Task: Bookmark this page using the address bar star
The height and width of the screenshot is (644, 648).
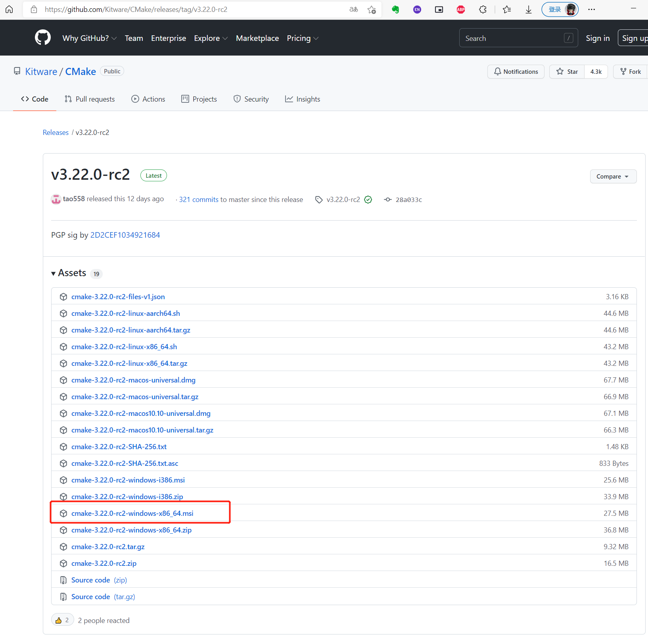Action: (372, 9)
